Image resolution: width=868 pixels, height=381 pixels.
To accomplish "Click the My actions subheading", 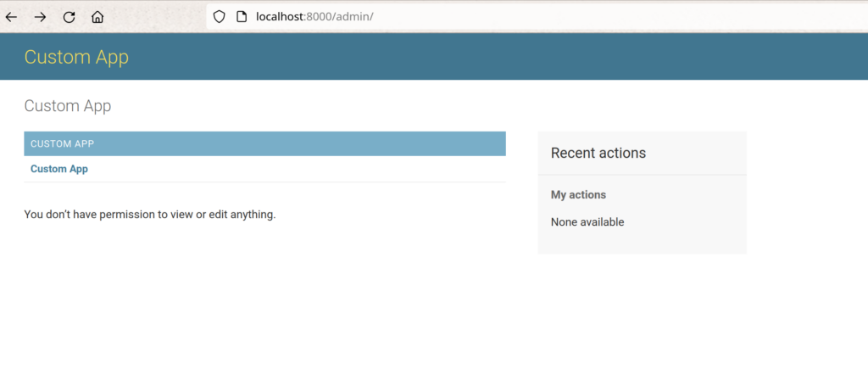I will point(578,195).
